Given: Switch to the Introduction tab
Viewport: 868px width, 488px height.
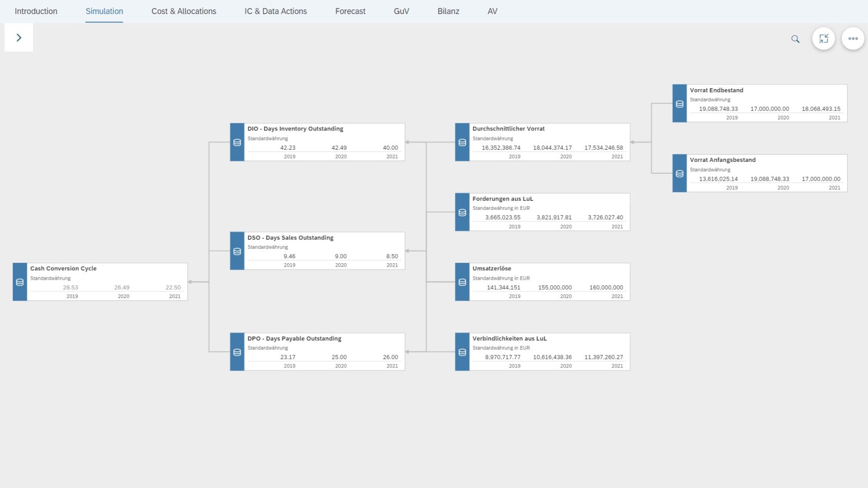Looking at the screenshot, I should coord(36,11).
